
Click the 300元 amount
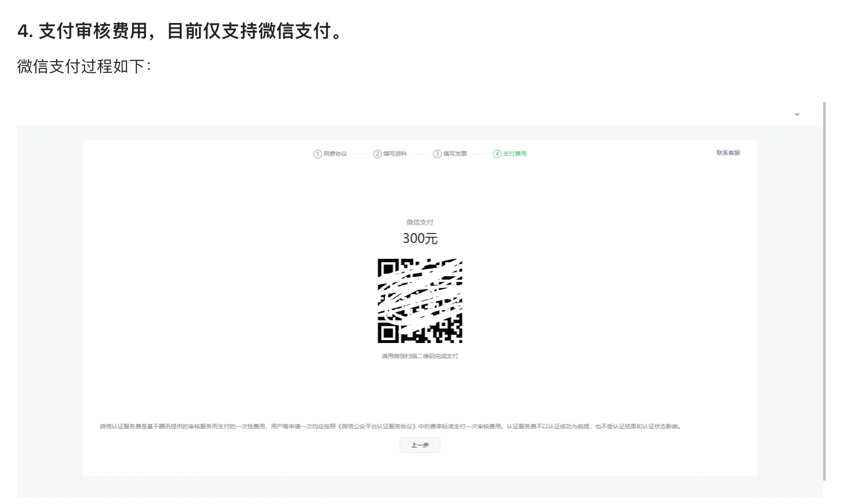pos(420,239)
